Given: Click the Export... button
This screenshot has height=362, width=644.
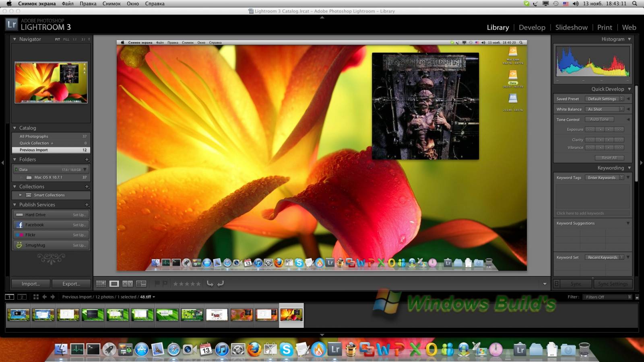Looking at the screenshot, I should point(71,284).
